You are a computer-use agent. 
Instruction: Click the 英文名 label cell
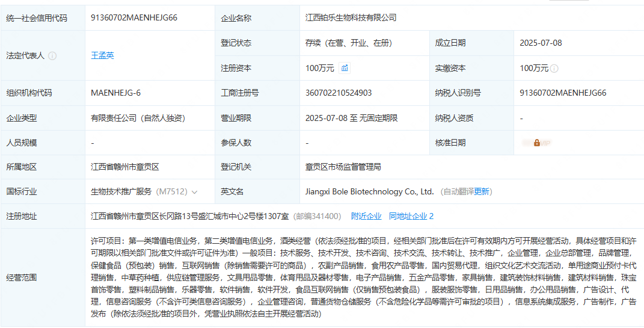pyautogui.click(x=257, y=191)
